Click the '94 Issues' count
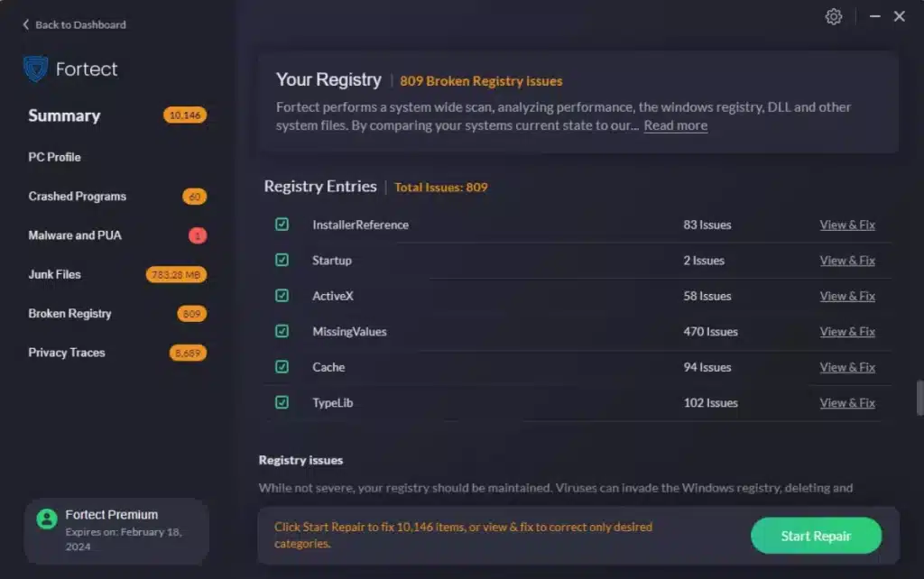 coord(707,368)
